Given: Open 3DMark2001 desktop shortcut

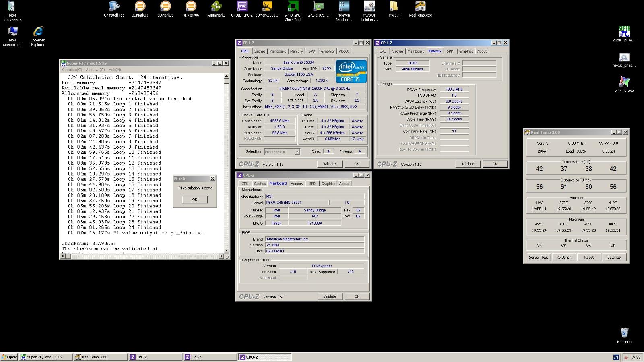Looking at the screenshot, I should coord(267,9).
